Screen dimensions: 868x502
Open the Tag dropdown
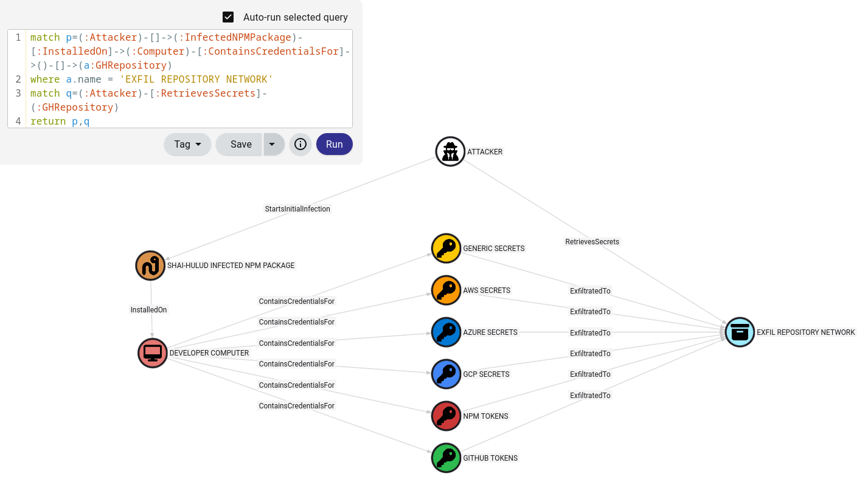[x=187, y=144]
